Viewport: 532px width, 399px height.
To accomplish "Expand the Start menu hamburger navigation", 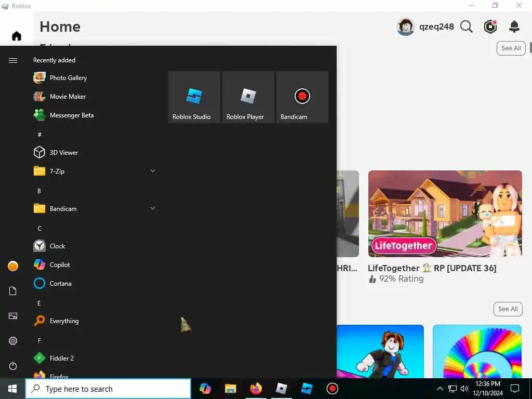I will pos(13,60).
